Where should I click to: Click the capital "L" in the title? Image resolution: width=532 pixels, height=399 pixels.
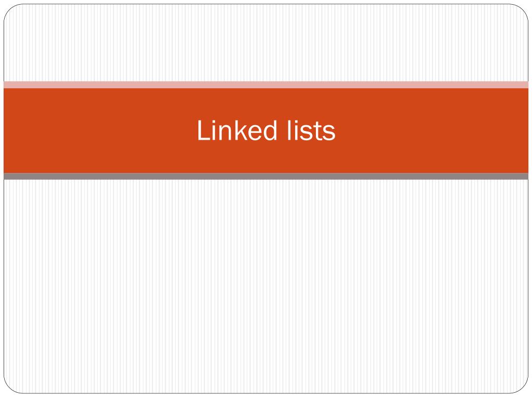click(x=204, y=130)
